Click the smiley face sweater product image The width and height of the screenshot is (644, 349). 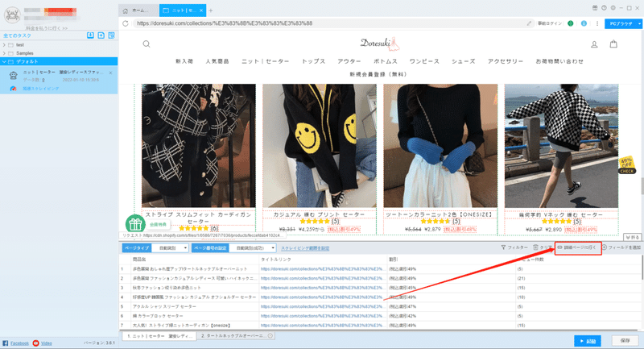[x=319, y=146]
